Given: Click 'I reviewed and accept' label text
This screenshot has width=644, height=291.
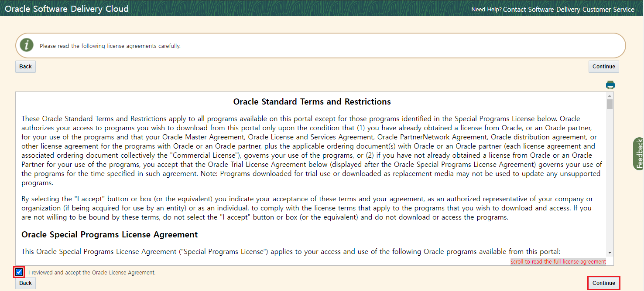Looking at the screenshot, I should click(92, 273).
